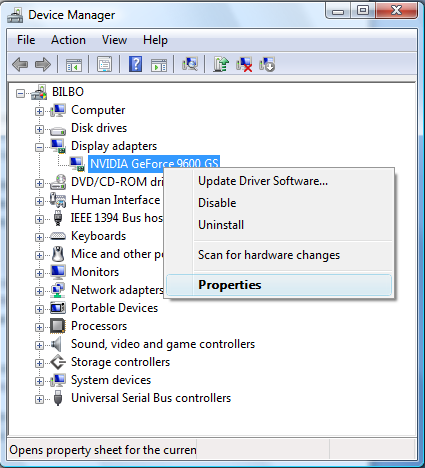Image resolution: width=425 pixels, height=468 pixels.
Task: Select Properties in the context menu
Action: coord(279,285)
